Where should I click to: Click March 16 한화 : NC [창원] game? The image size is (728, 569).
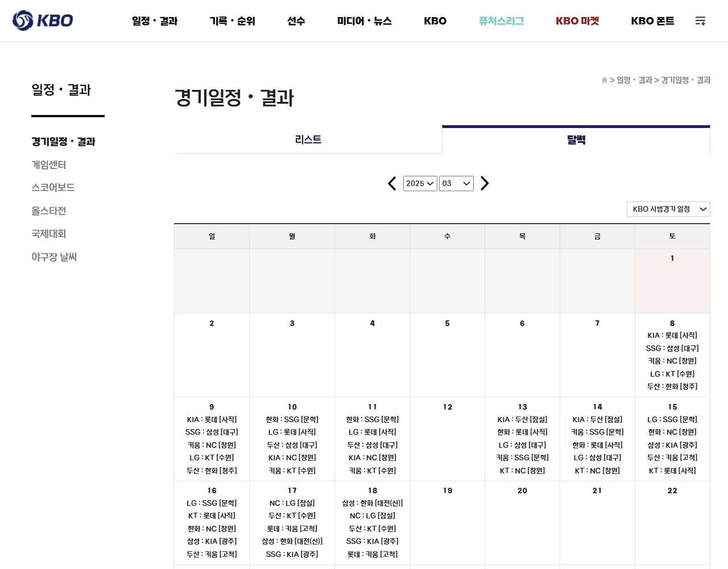click(212, 529)
